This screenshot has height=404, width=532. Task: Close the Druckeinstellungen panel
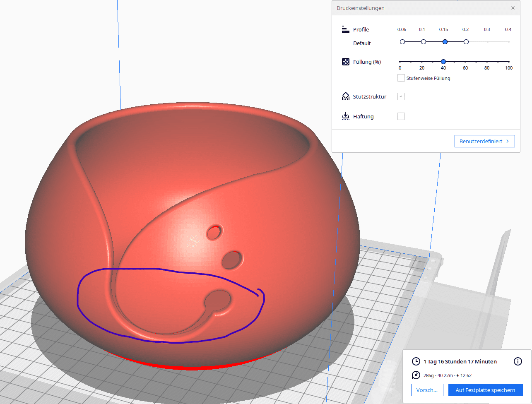(513, 8)
